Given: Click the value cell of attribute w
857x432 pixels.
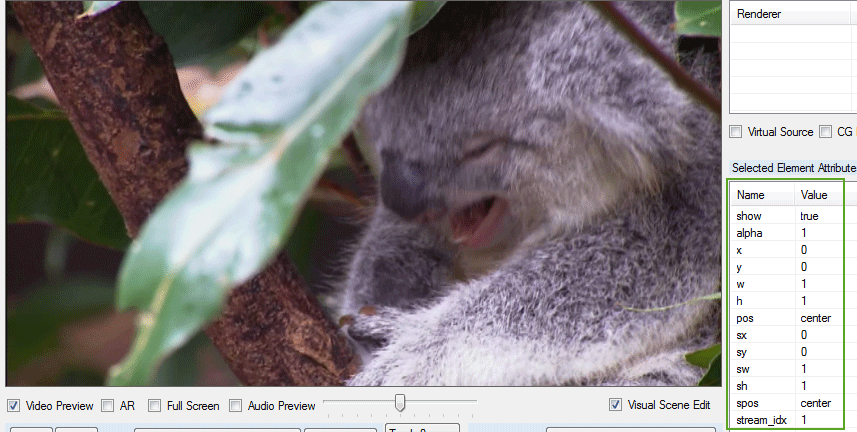Looking at the screenshot, I should click(x=819, y=284).
